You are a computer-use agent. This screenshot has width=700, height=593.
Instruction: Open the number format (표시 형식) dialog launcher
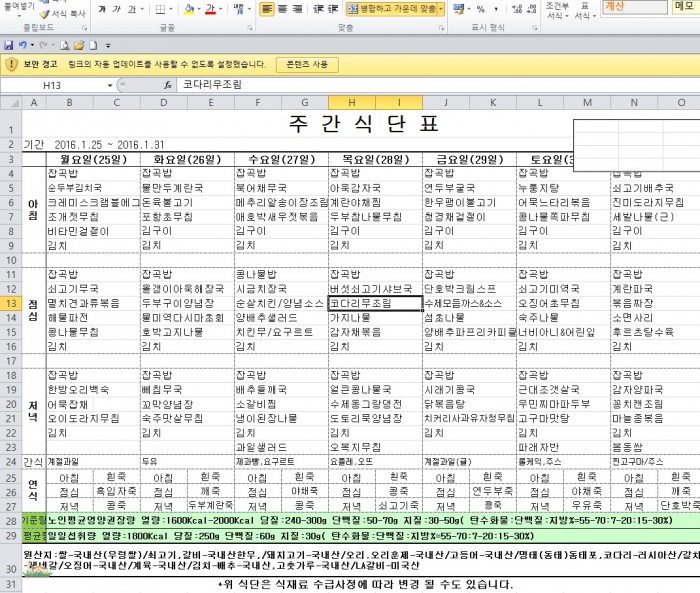click(535, 28)
